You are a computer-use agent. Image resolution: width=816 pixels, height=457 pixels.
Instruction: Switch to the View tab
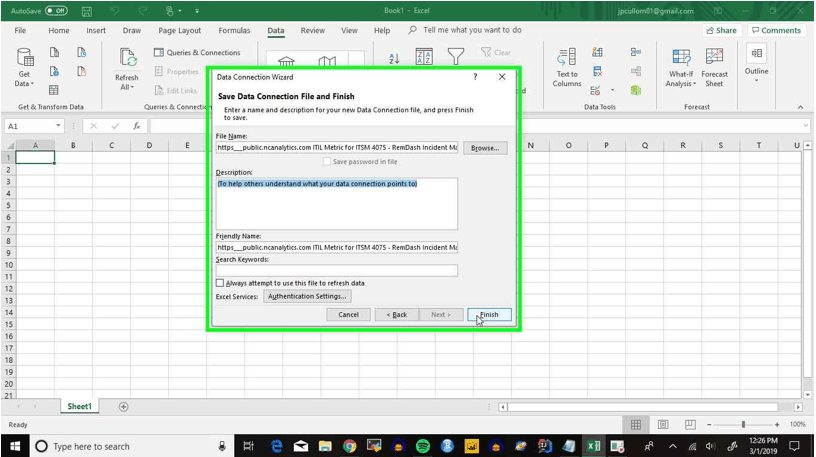point(349,30)
